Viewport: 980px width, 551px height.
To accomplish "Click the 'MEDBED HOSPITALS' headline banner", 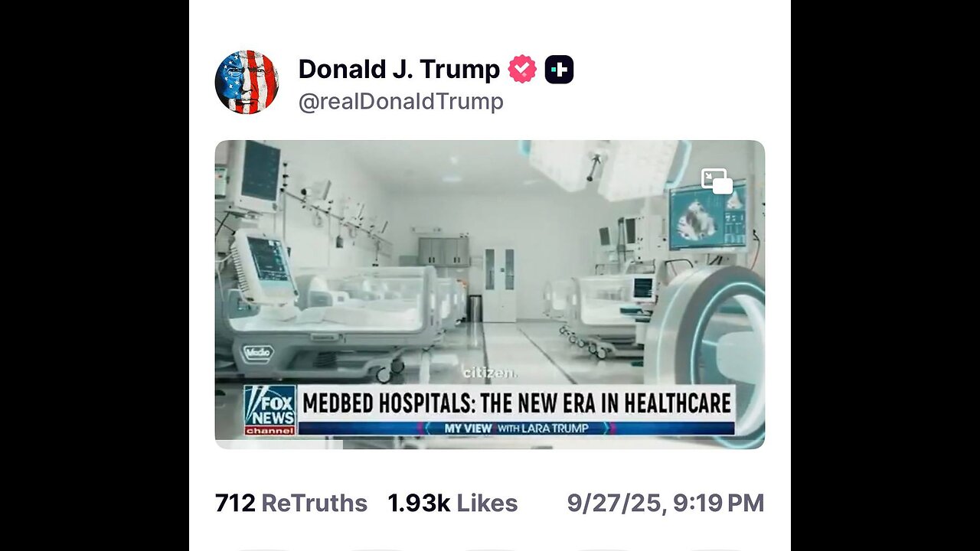I will tap(517, 403).
